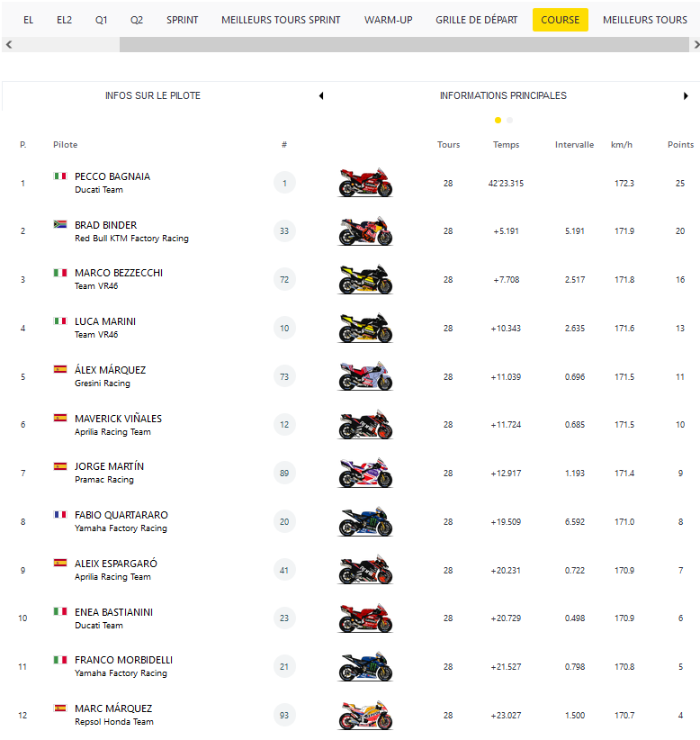
Task: Click the number 73 rider badge
Action: 284,376
